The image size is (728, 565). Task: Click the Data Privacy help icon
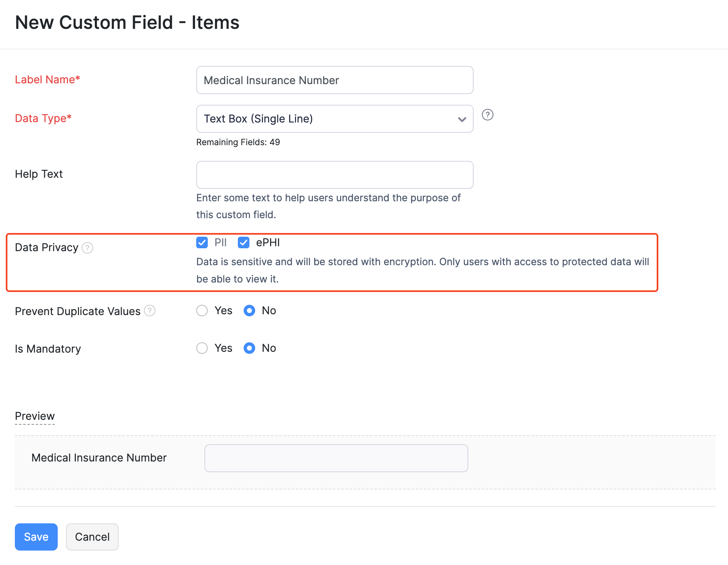tap(87, 248)
